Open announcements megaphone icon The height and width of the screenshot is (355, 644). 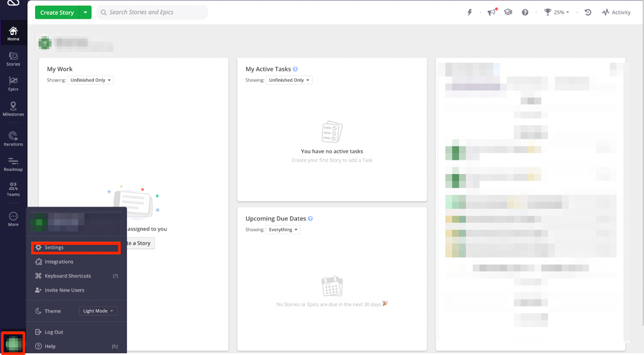[x=492, y=12]
